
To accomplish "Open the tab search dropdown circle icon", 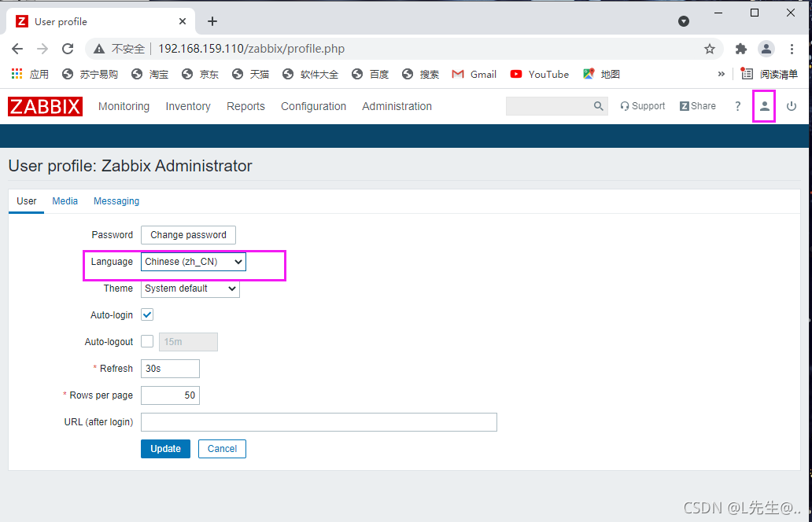I will (684, 21).
